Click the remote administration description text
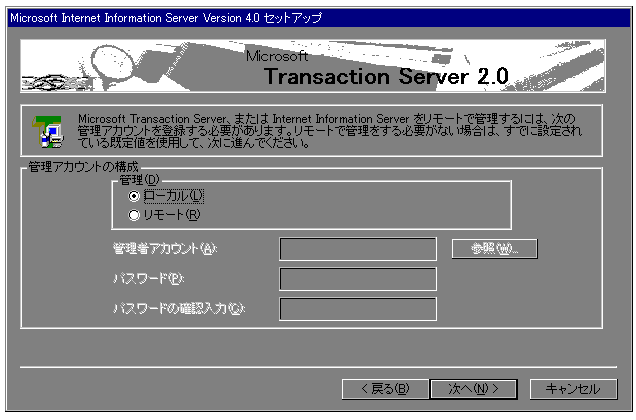The image size is (636, 420). tap(329, 131)
